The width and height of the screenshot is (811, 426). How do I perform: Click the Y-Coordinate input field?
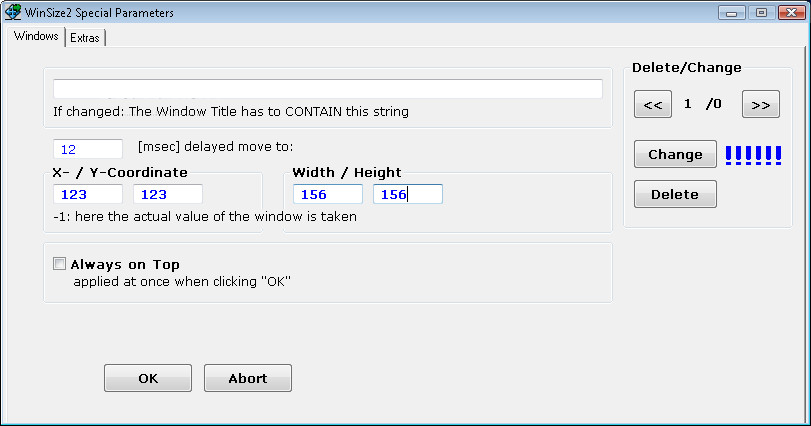(168, 194)
